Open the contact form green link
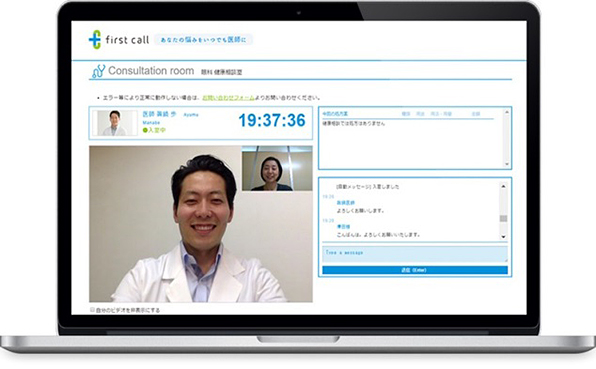This screenshot has height=369, width=596. click(228, 98)
